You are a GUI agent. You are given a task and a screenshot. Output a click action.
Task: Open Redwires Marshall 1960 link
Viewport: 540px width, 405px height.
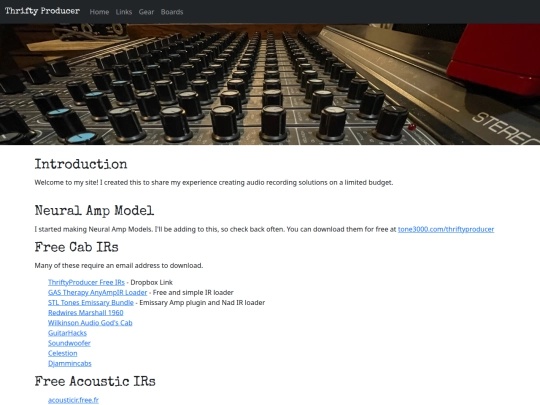(85, 312)
